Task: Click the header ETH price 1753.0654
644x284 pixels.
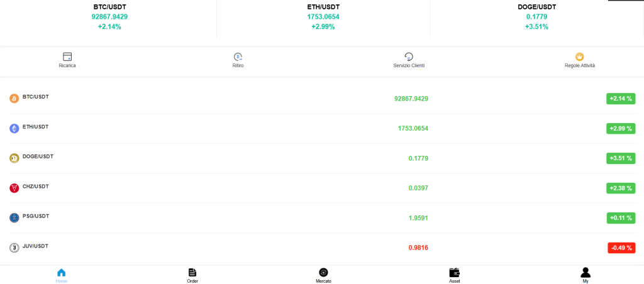Action: [323, 17]
